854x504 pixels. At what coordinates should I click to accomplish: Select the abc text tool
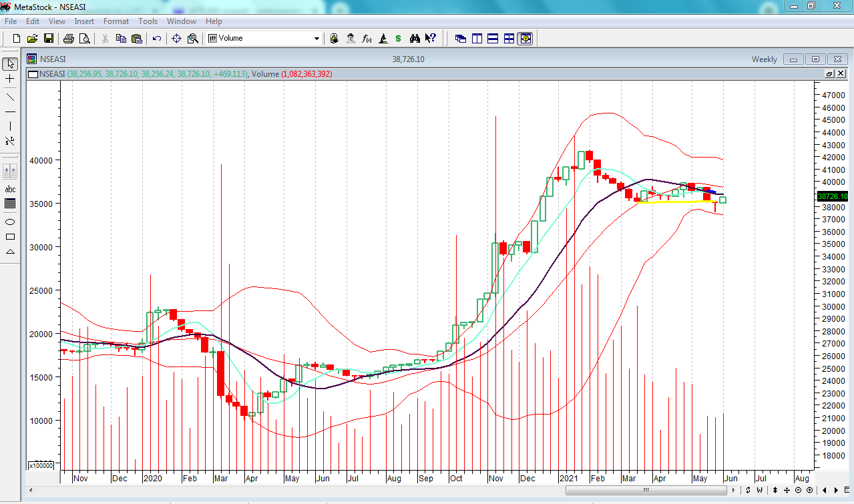[x=10, y=189]
